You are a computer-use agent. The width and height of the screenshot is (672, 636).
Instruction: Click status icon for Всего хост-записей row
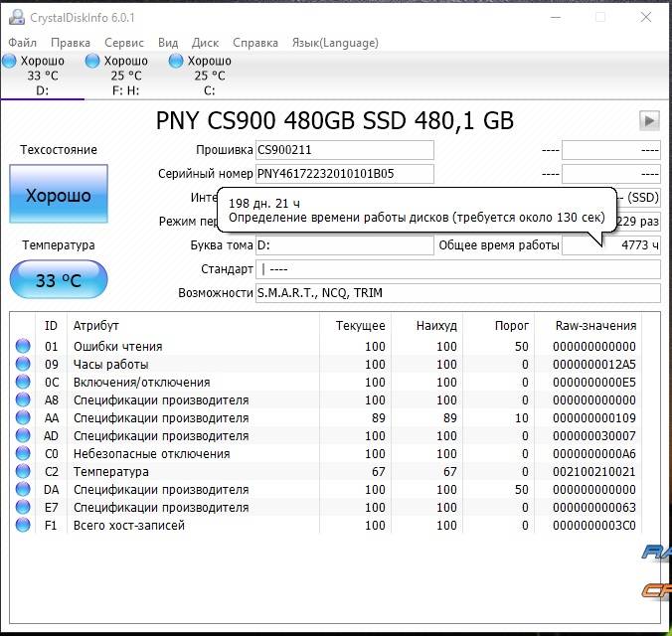[23, 525]
